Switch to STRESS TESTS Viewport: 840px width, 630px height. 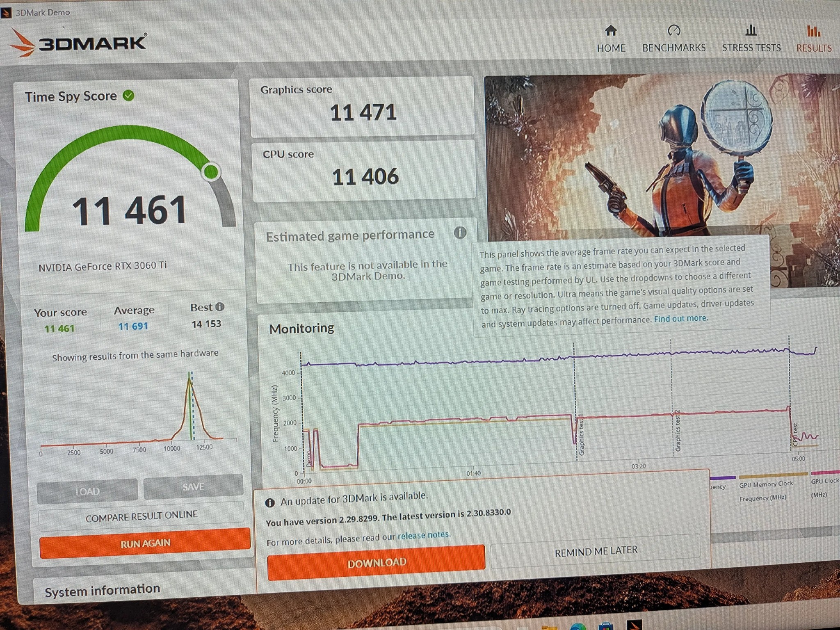751,39
